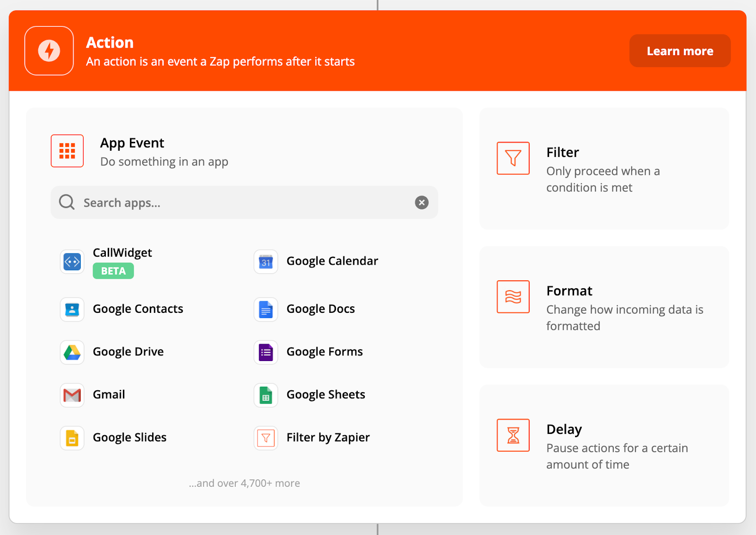This screenshot has width=756, height=535.
Task: Click the App Event heading
Action: [132, 143]
